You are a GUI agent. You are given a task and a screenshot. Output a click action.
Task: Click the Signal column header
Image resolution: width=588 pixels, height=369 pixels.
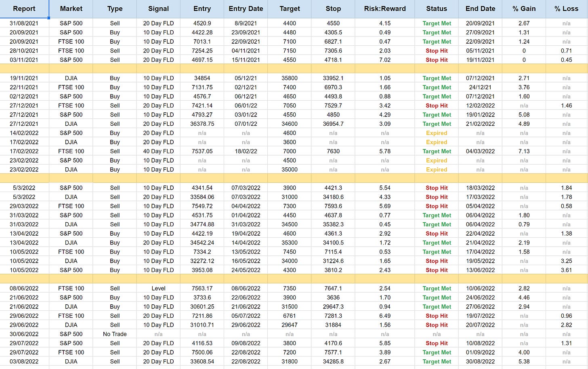click(158, 9)
